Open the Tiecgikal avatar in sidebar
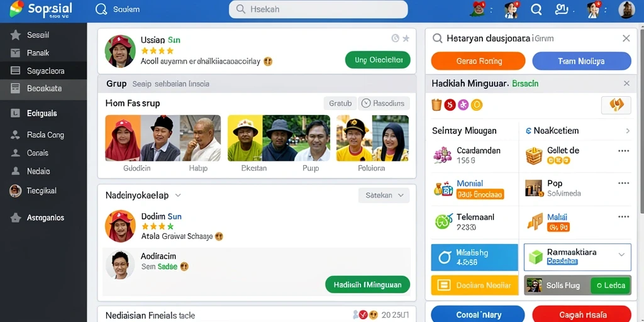 pyautogui.click(x=15, y=191)
